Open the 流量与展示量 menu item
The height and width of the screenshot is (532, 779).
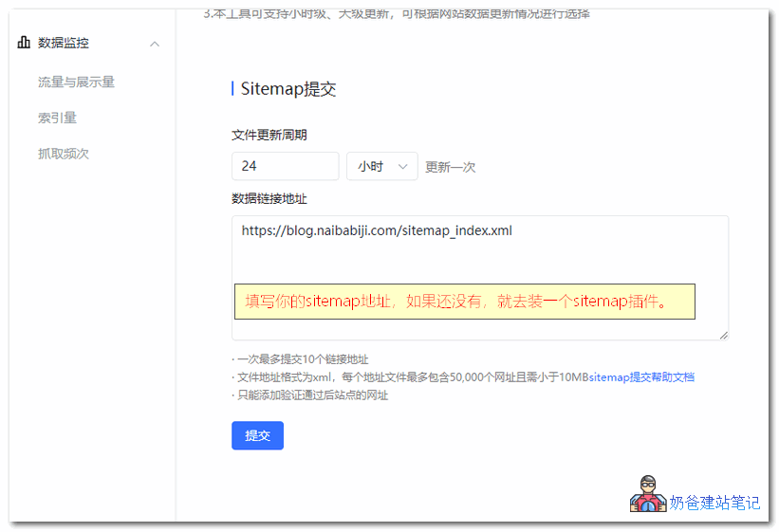click(76, 82)
